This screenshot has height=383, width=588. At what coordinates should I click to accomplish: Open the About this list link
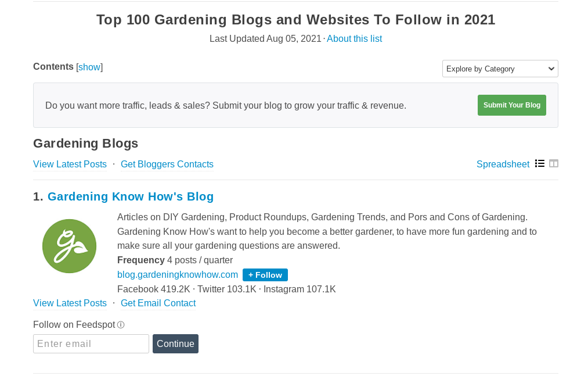tap(354, 39)
